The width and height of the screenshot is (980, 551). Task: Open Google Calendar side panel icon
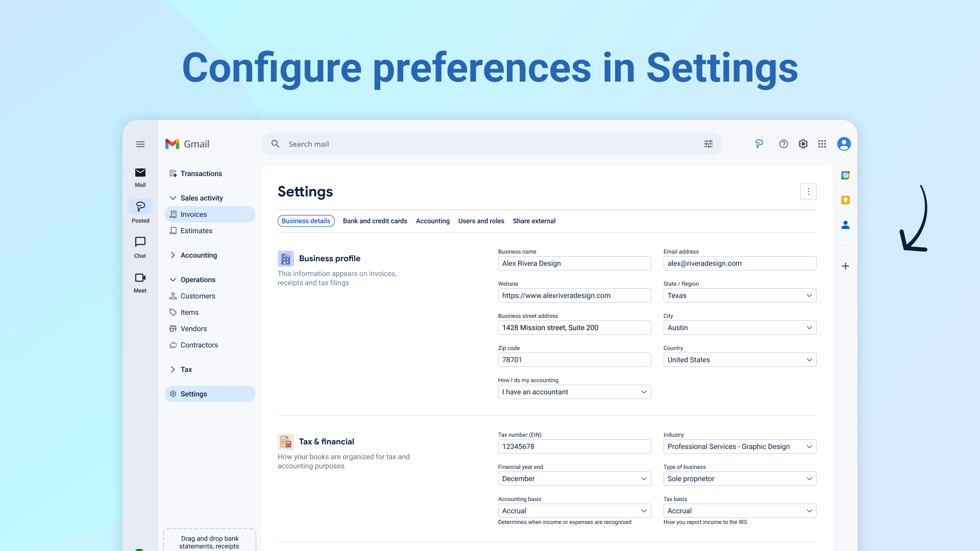[845, 175]
